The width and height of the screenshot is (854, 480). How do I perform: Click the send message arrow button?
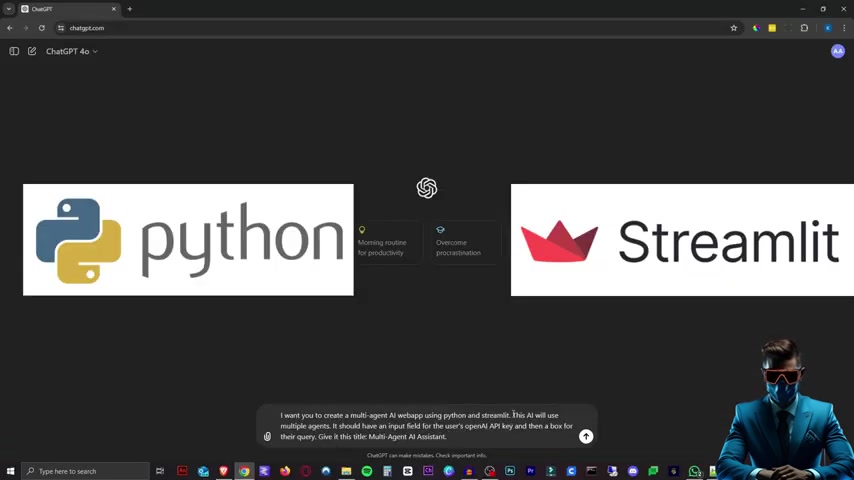(x=586, y=436)
